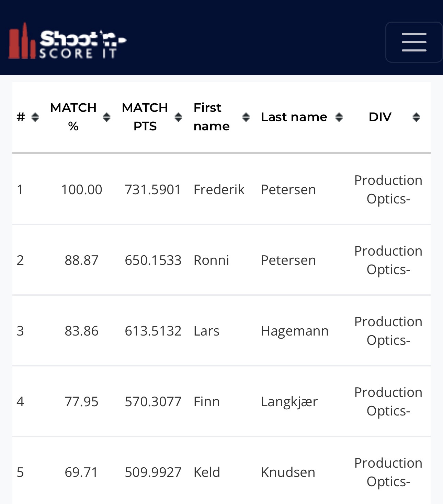
Task: Sort by rank number column arrows
Action: 35,117
